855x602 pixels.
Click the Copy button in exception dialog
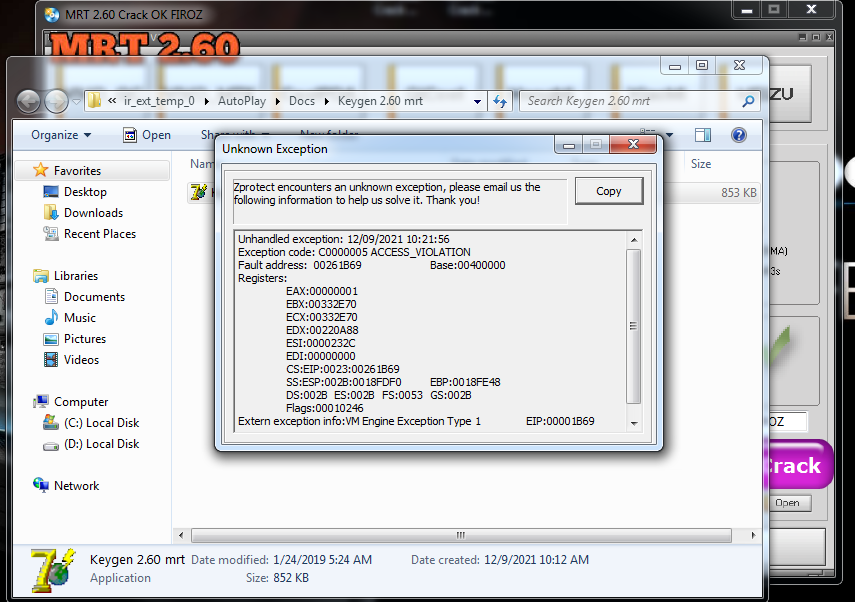click(609, 191)
